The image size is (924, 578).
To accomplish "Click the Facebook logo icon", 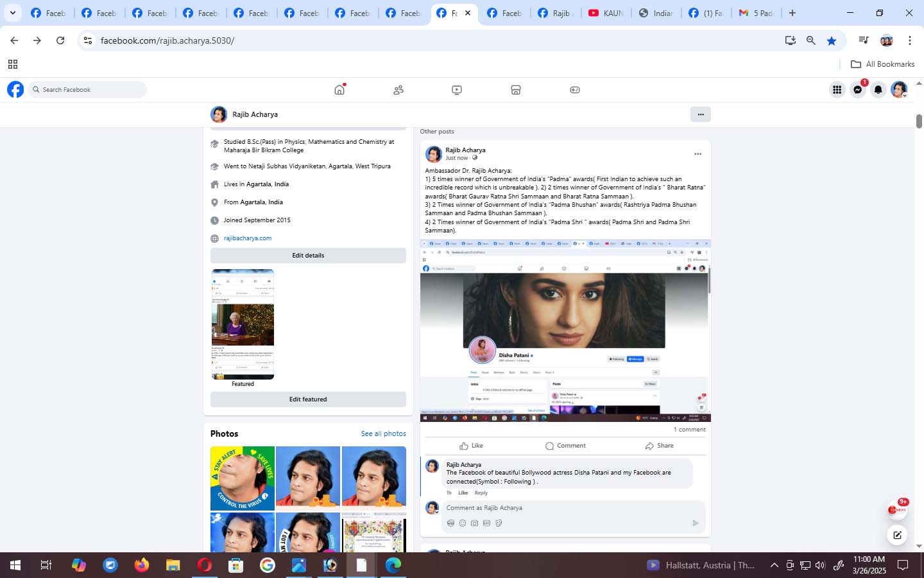I will point(15,89).
